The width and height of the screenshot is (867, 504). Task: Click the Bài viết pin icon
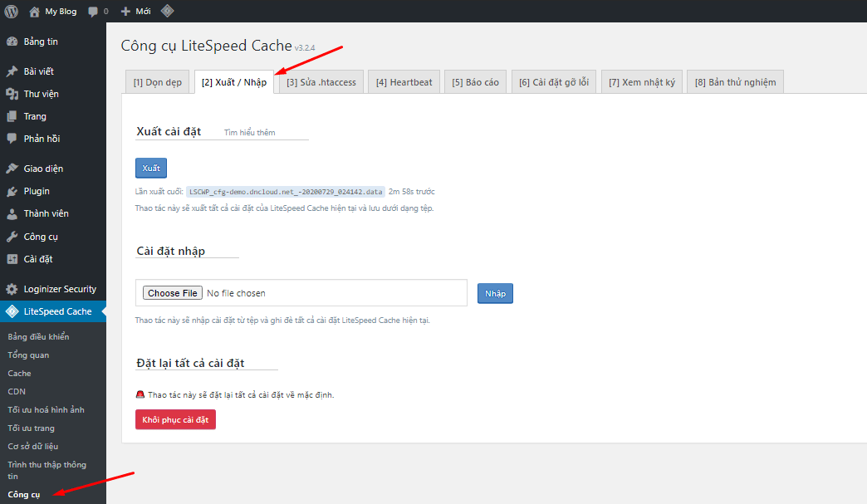pyautogui.click(x=12, y=71)
